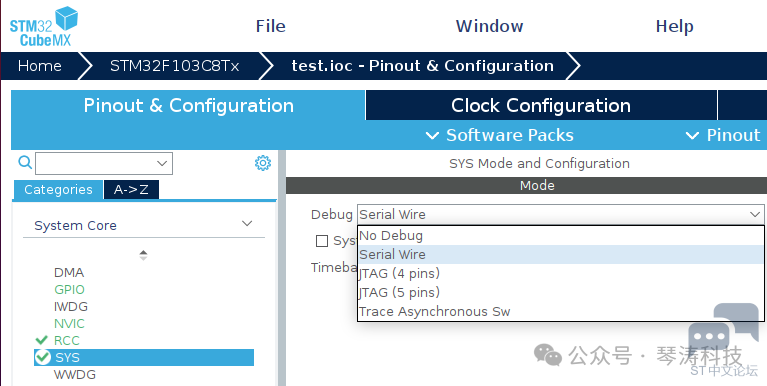Select the STM32F103C8Tx breadcrumb
Image resolution: width=767 pixels, height=386 pixels.
174,66
